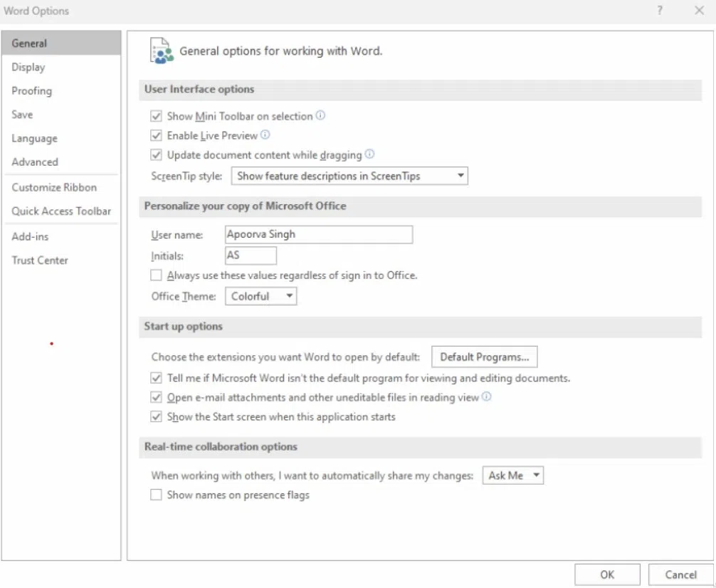Click info icon beside Update document content while dragging
Image resolution: width=716 pixels, height=588 pixels.
point(370,154)
